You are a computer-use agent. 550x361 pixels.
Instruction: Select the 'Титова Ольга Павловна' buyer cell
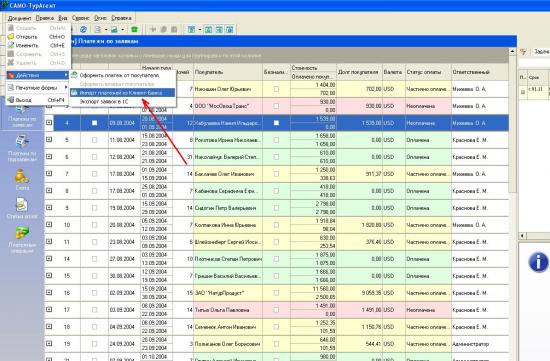pyautogui.click(x=228, y=310)
